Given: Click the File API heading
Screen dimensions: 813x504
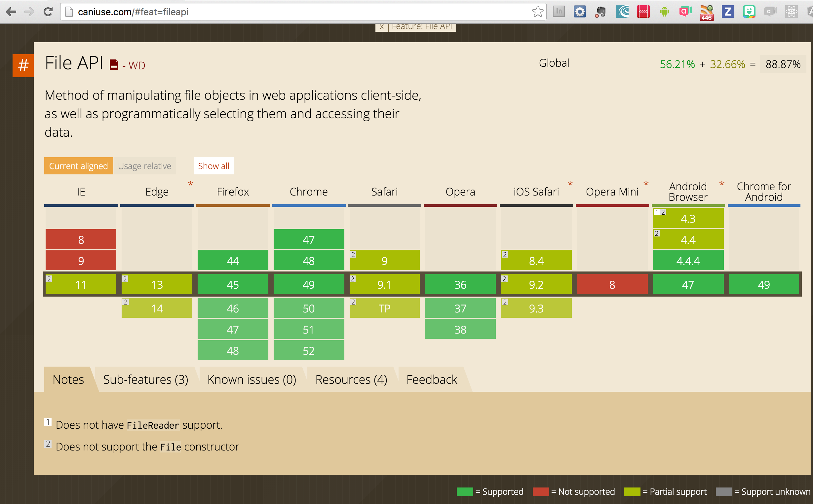Looking at the screenshot, I should click(x=74, y=63).
